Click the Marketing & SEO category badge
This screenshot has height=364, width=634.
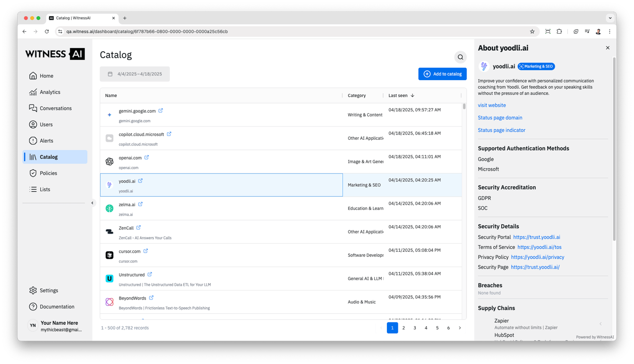536,66
